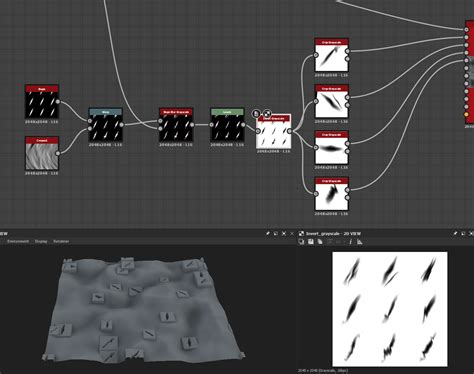The image size is (474, 374).
Task: Click lower output of the horizontal-smudge Crop node
Action: (348, 151)
